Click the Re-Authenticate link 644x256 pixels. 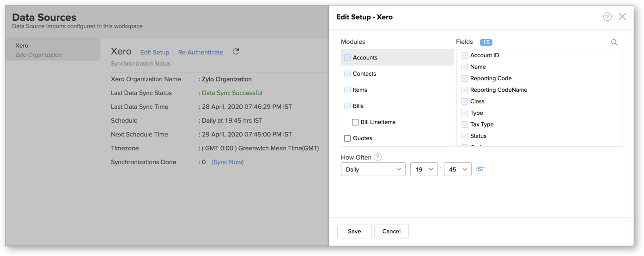click(x=200, y=53)
